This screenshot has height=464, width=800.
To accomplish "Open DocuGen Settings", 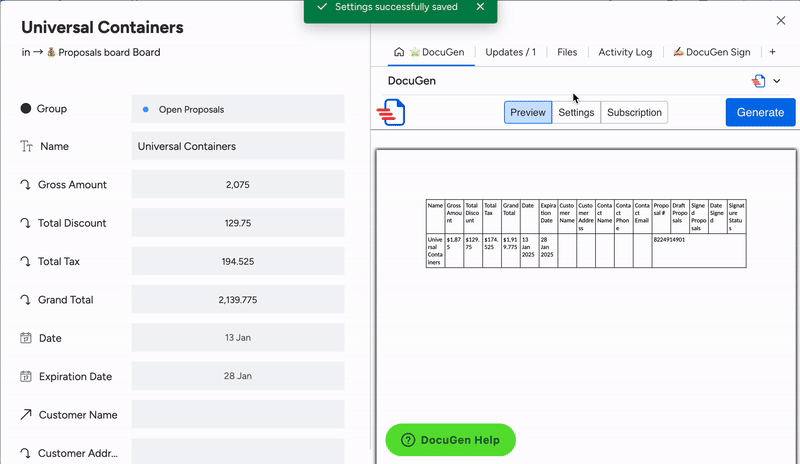I will [x=576, y=112].
